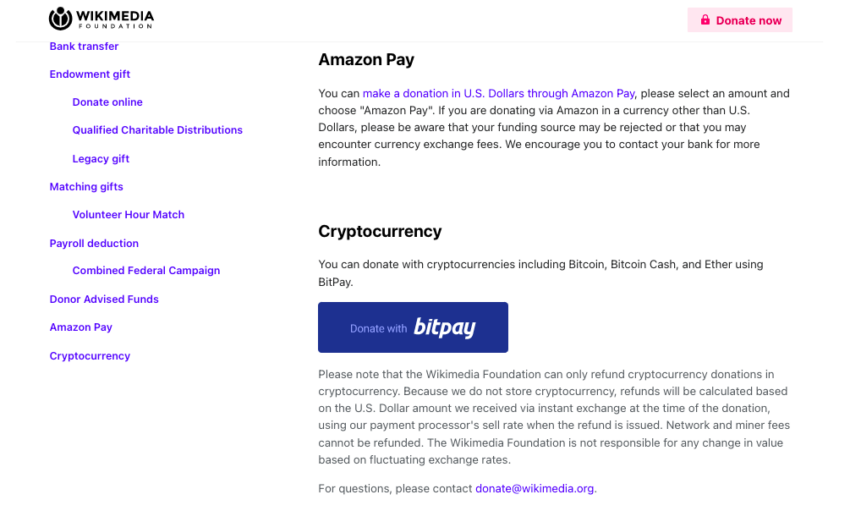
Task: Go to Cryptocurrency sidebar link
Action: click(90, 356)
